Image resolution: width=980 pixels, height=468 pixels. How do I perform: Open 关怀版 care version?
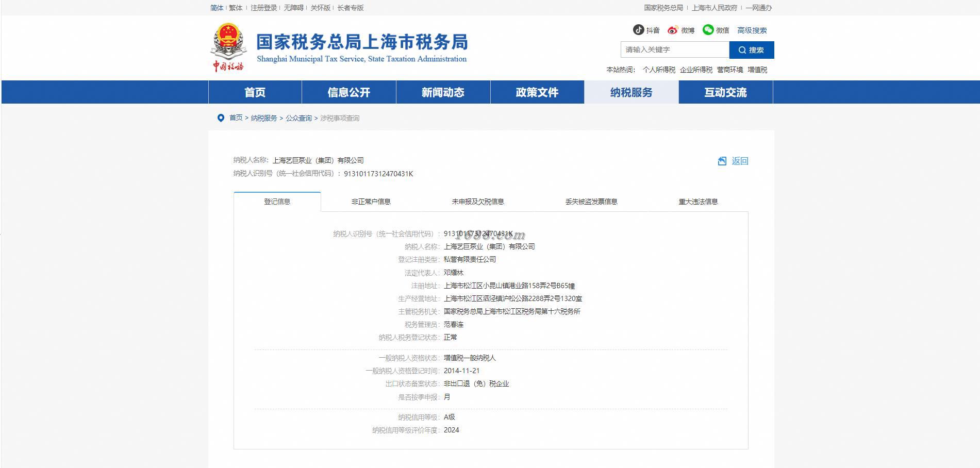[321, 8]
